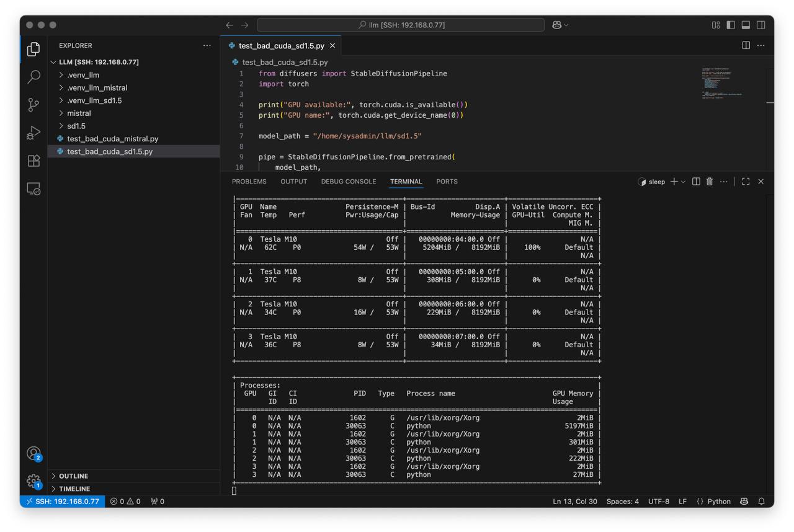
Task: Expand the .venv_llm folder
Action: tap(133, 75)
